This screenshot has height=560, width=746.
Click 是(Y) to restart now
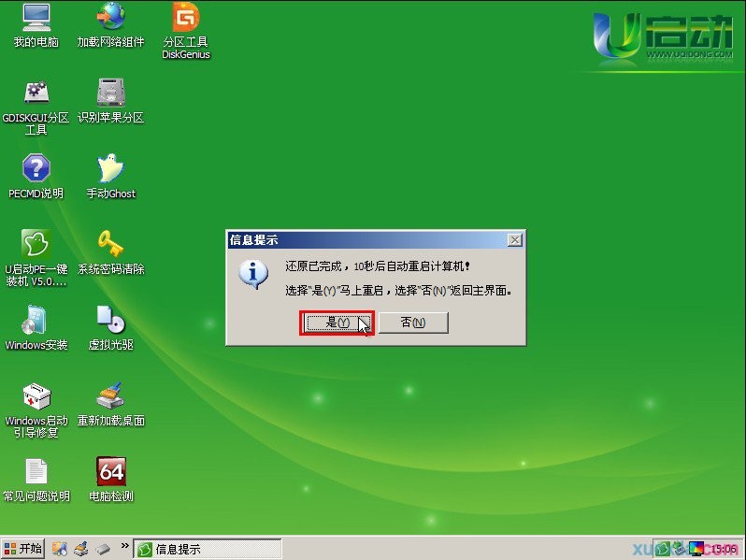(337, 323)
